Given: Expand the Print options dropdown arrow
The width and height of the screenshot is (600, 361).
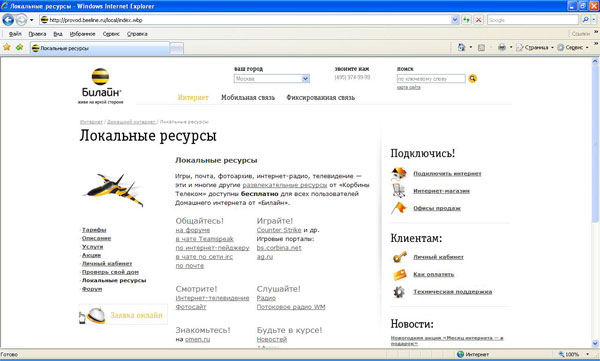Looking at the screenshot, I should click(511, 47).
